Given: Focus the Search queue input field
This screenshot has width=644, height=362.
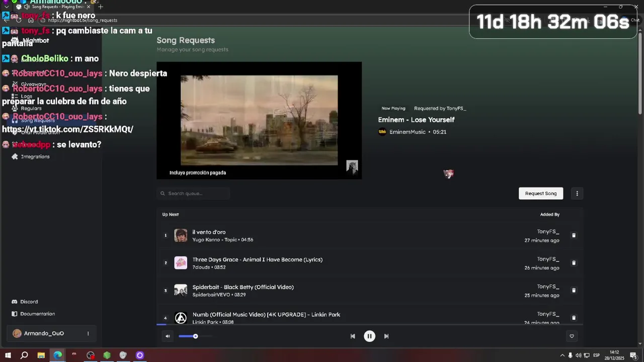Looking at the screenshot, I should [193, 194].
